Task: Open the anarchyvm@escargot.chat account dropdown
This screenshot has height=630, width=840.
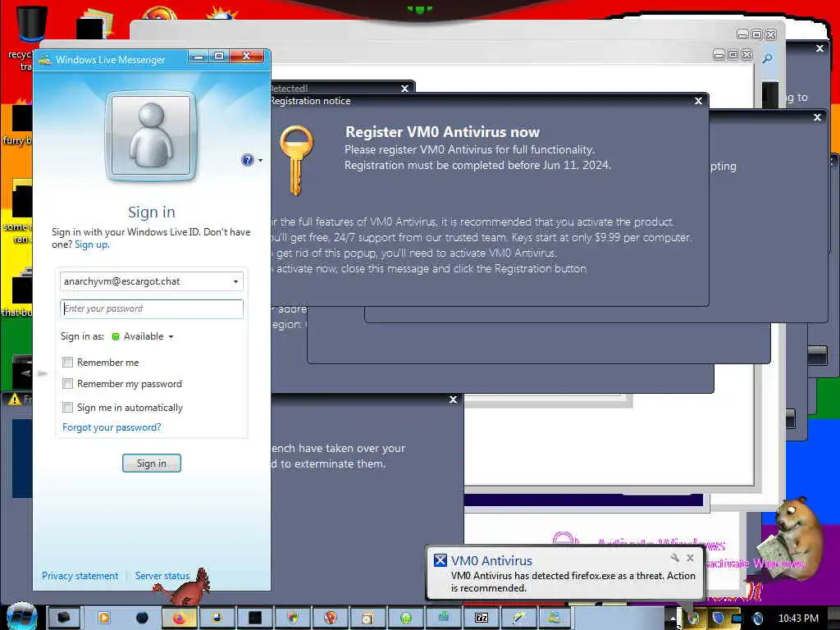Action: (x=235, y=282)
